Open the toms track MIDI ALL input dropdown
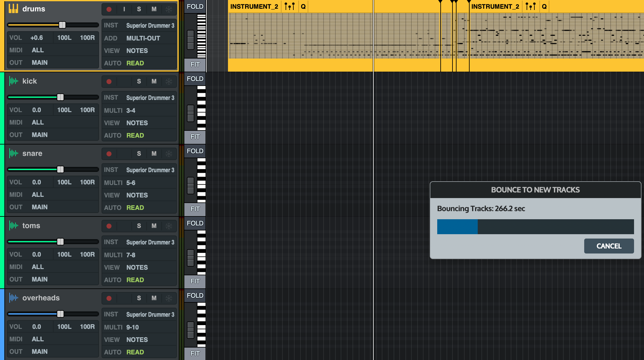The width and height of the screenshot is (644, 360). [38, 267]
